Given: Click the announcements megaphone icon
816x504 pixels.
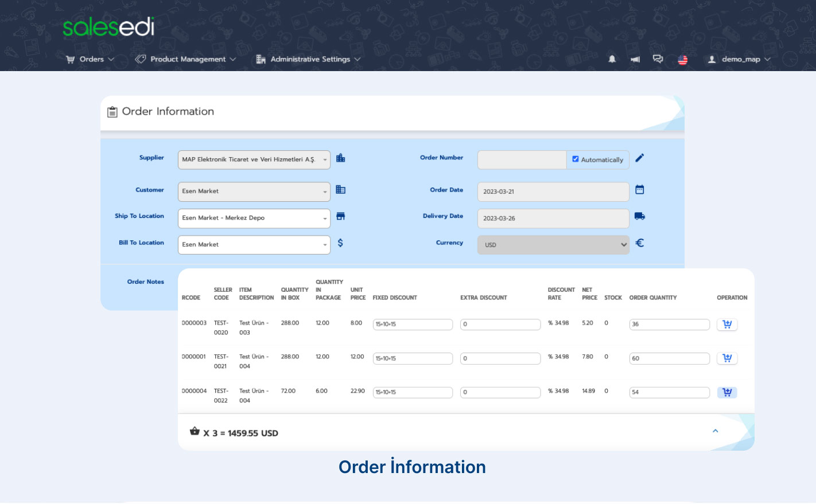Looking at the screenshot, I should tap(635, 59).
